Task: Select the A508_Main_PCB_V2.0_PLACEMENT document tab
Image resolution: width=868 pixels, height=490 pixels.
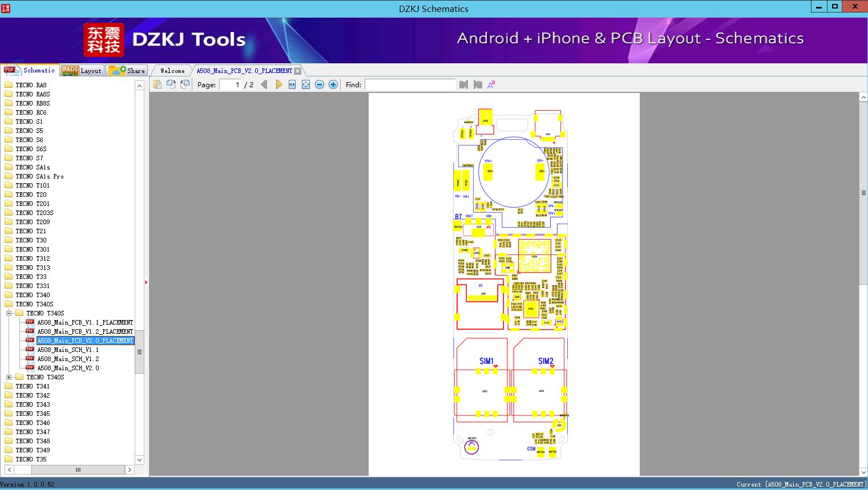Action: pyautogui.click(x=244, y=71)
